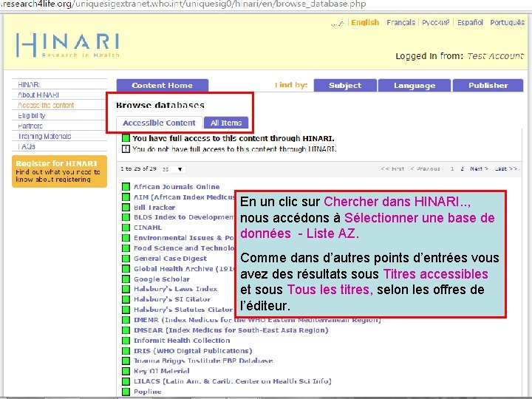Open the CINAHL database link

[148, 228]
